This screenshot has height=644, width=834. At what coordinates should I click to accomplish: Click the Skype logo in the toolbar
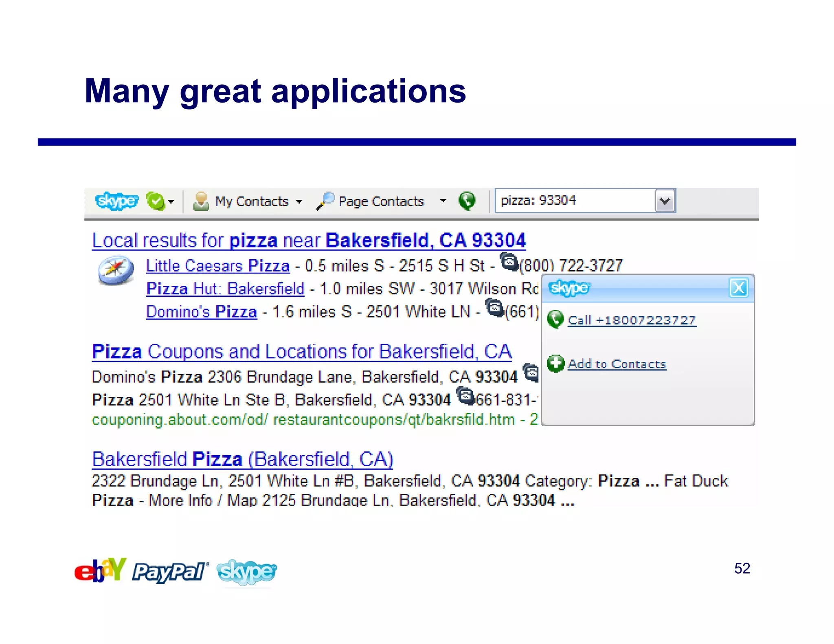click(x=116, y=201)
